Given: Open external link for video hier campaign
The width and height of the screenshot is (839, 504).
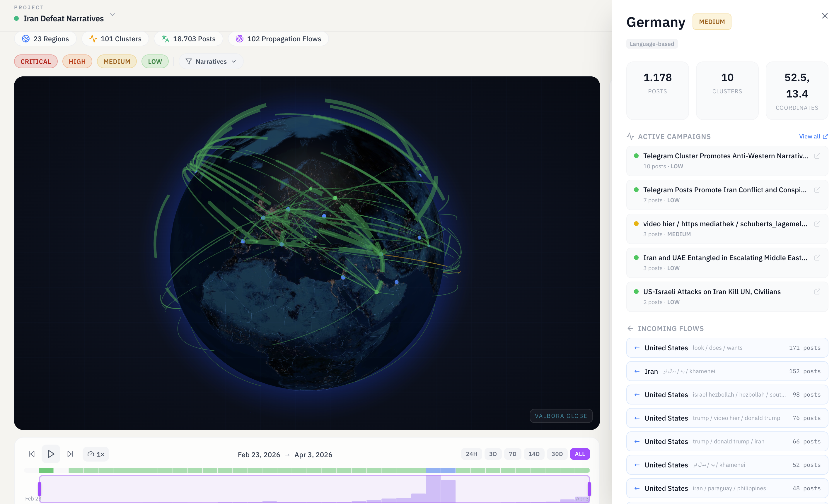Looking at the screenshot, I should 817,224.
